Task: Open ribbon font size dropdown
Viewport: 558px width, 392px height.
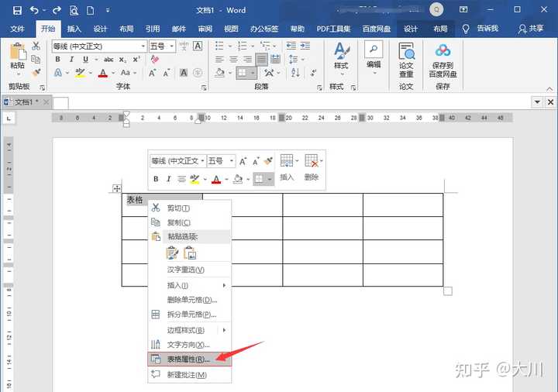Action: [171, 46]
